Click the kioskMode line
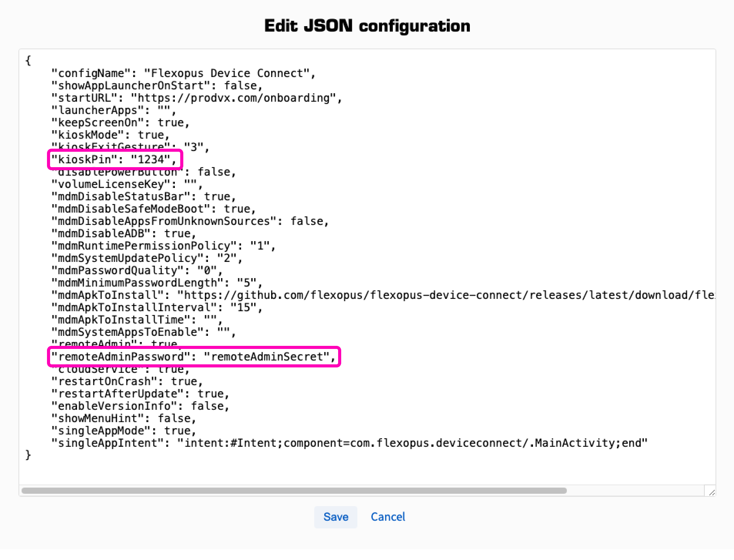Screen dimensions: 734x560 (110, 135)
